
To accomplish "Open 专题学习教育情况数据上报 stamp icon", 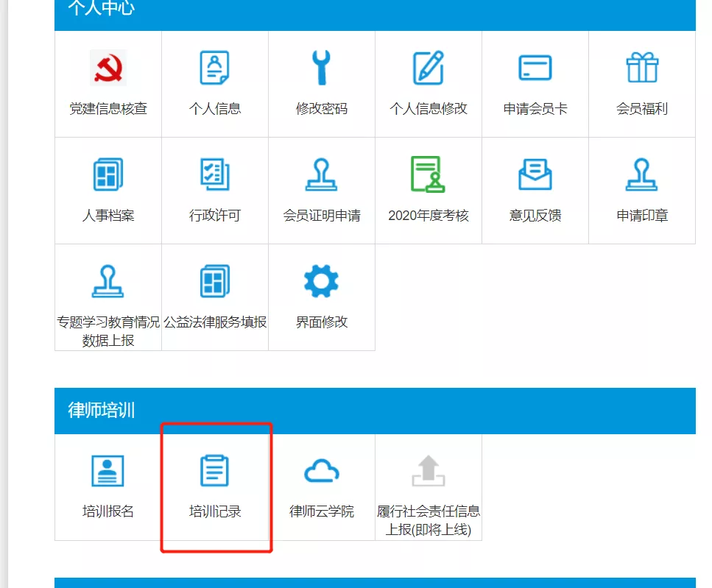I will [108, 282].
